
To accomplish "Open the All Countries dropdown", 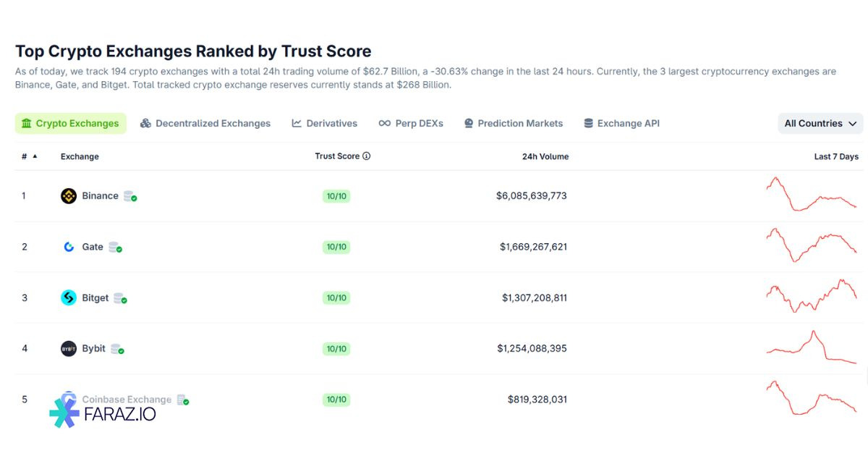I will tap(820, 124).
